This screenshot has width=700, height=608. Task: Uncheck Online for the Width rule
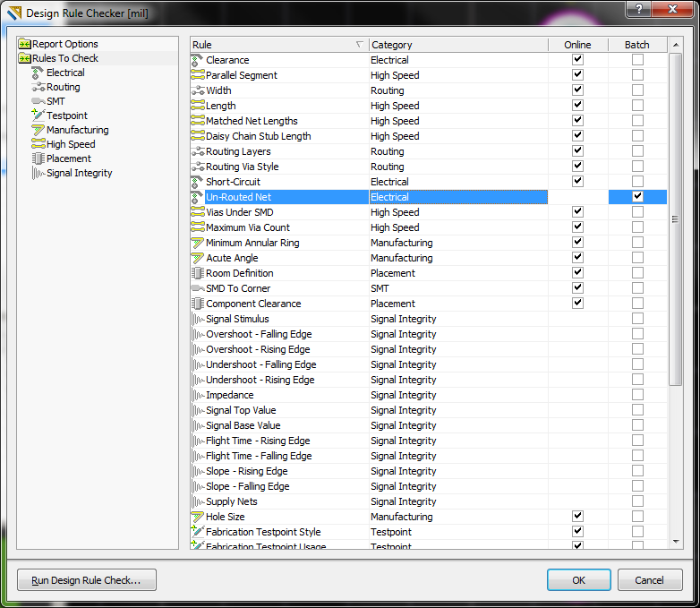tap(577, 90)
